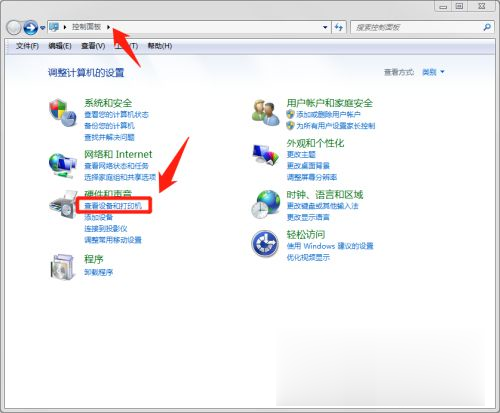
Task: Open the Network and Internet globe icon
Action: pyautogui.click(x=62, y=165)
